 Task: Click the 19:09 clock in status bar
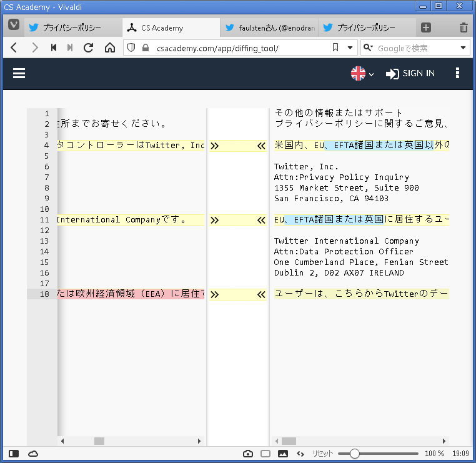click(x=460, y=454)
